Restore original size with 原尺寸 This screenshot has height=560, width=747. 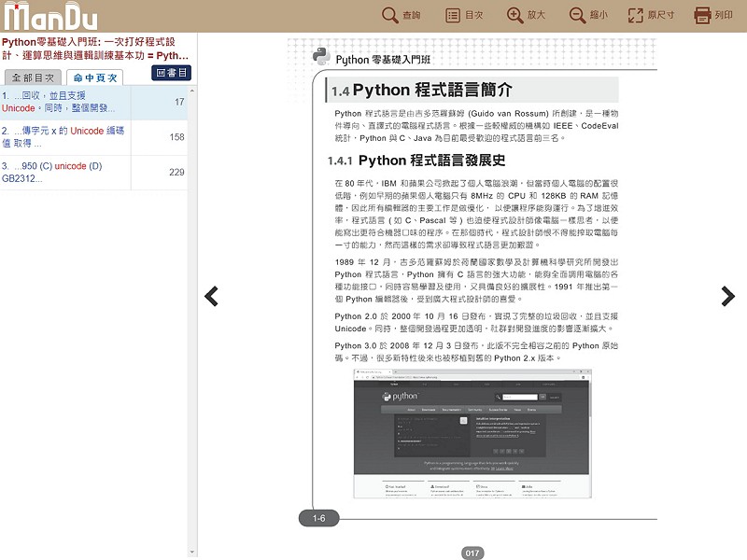653,15
